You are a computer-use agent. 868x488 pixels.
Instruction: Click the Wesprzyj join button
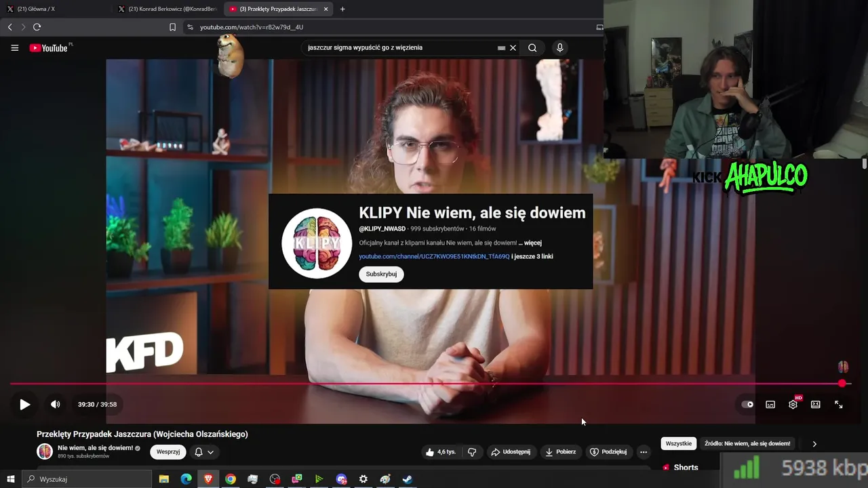(168, 452)
